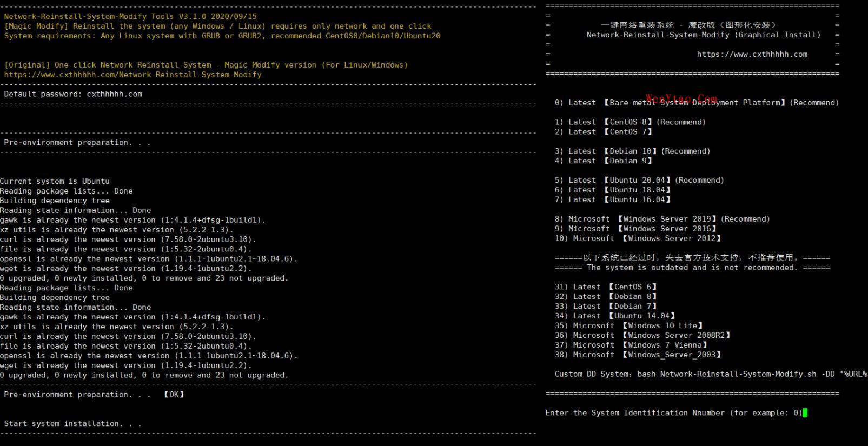
Task: Select the Debian 7 option line
Action: 606,307
